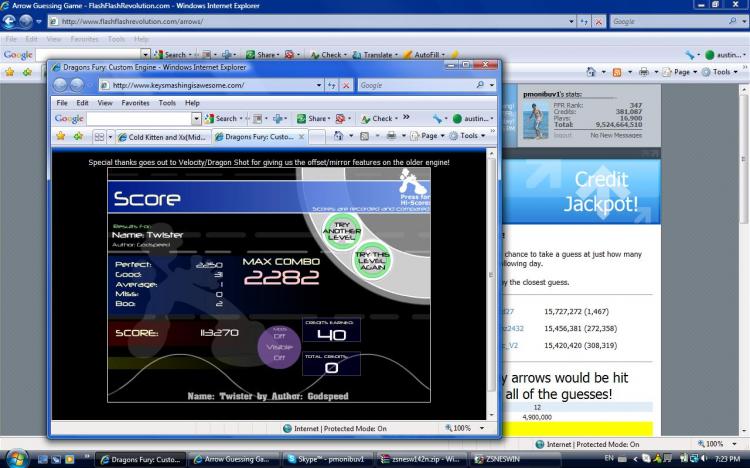The image size is (750, 468).
Task: Open Help menu in Dragons Fury window
Action: click(x=192, y=102)
